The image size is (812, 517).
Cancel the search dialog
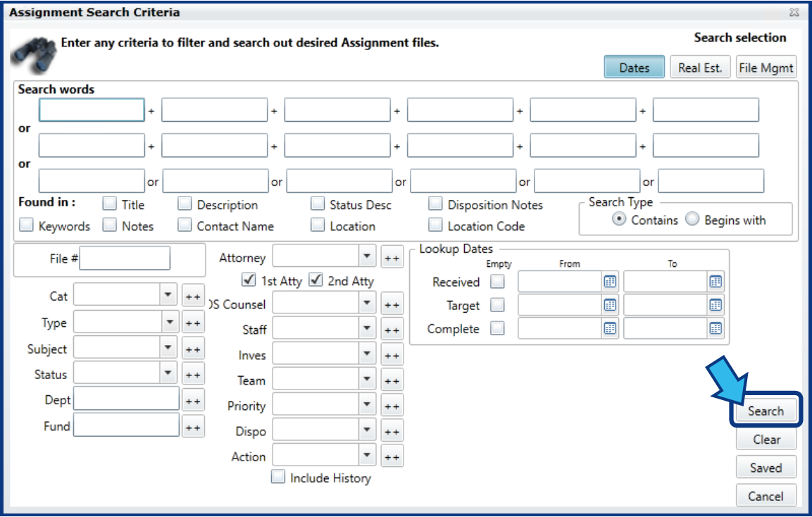(766, 497)
